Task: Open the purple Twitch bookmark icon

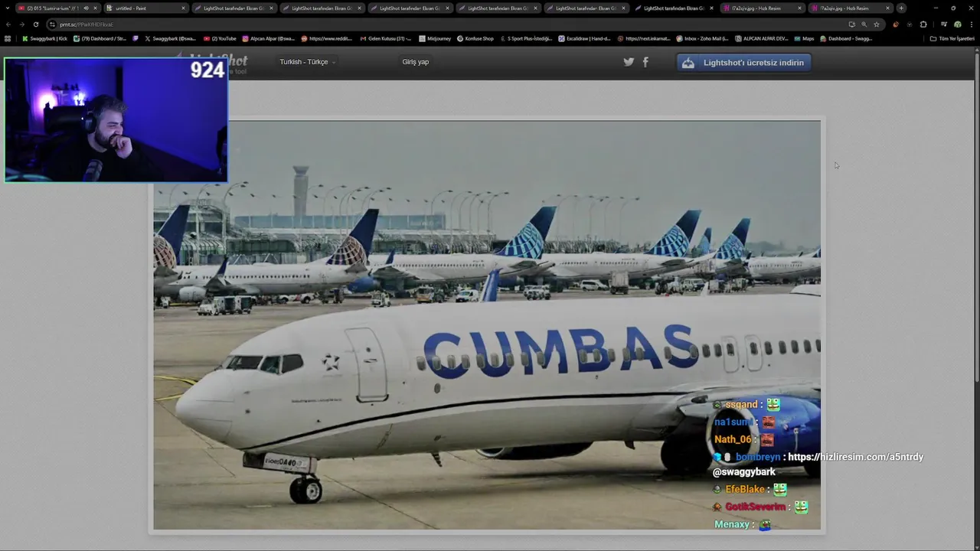Action: coord(136,38)
